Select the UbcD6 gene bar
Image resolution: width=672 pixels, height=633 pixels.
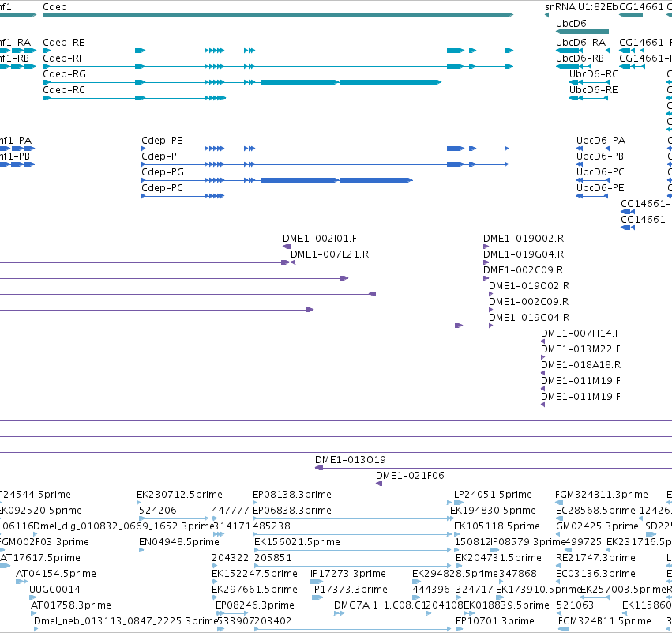click(582, 32)
